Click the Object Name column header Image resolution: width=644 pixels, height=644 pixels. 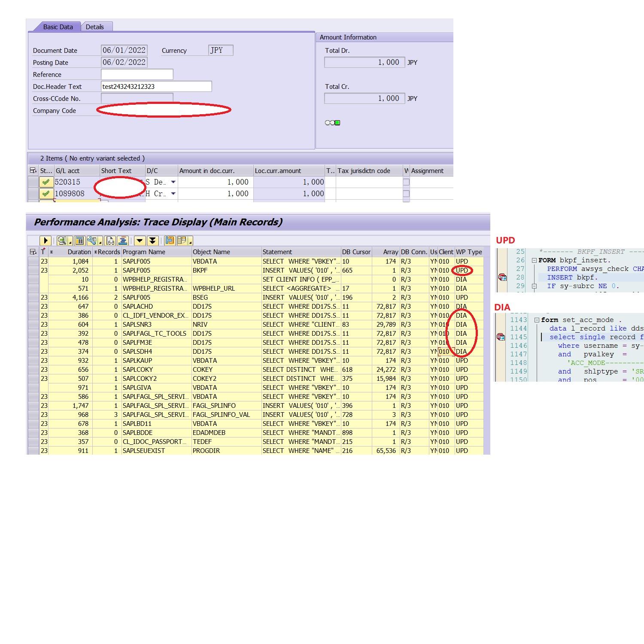coord(226,252)
